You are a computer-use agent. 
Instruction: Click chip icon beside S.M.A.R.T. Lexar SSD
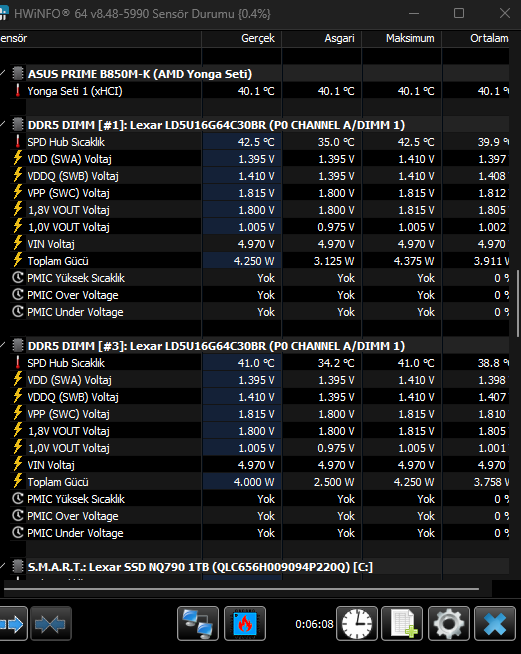coord(18,567)
